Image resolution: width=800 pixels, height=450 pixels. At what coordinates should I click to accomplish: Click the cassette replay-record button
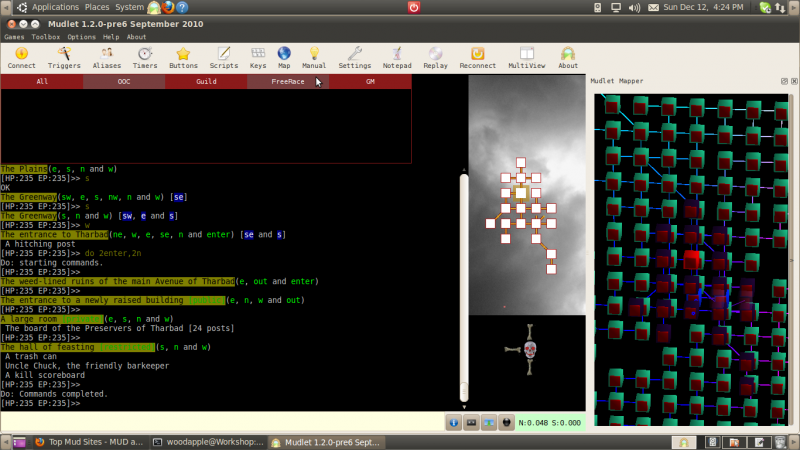[471, 423]
